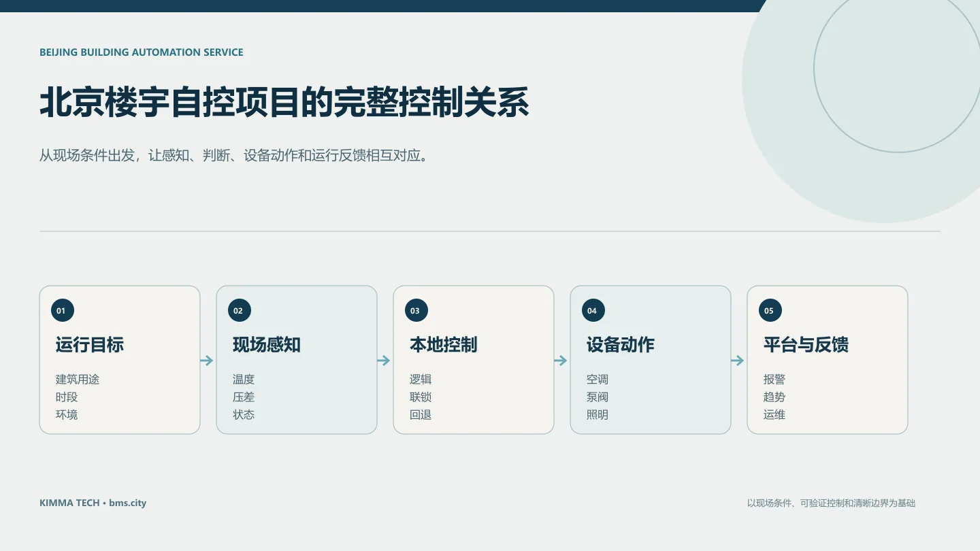Click the 环境 item
This screenshot has width=980, height=551.
tap(67, 415)
